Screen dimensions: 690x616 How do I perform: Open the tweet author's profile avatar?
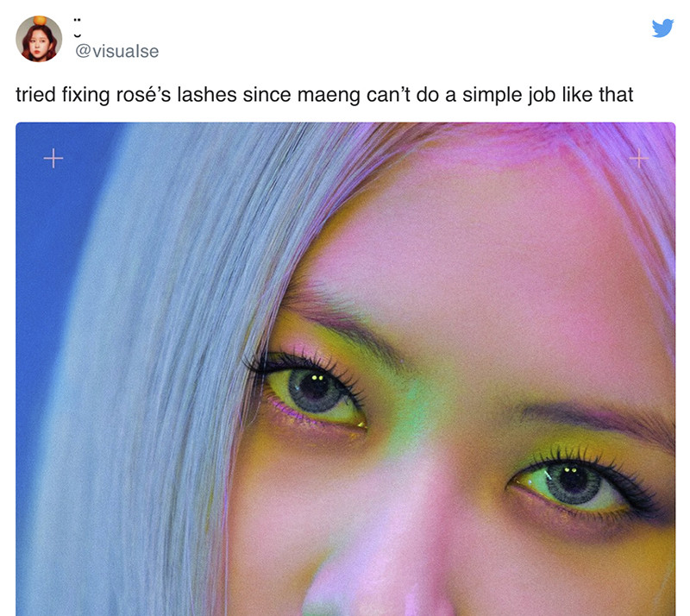click(x=39, y=39)
